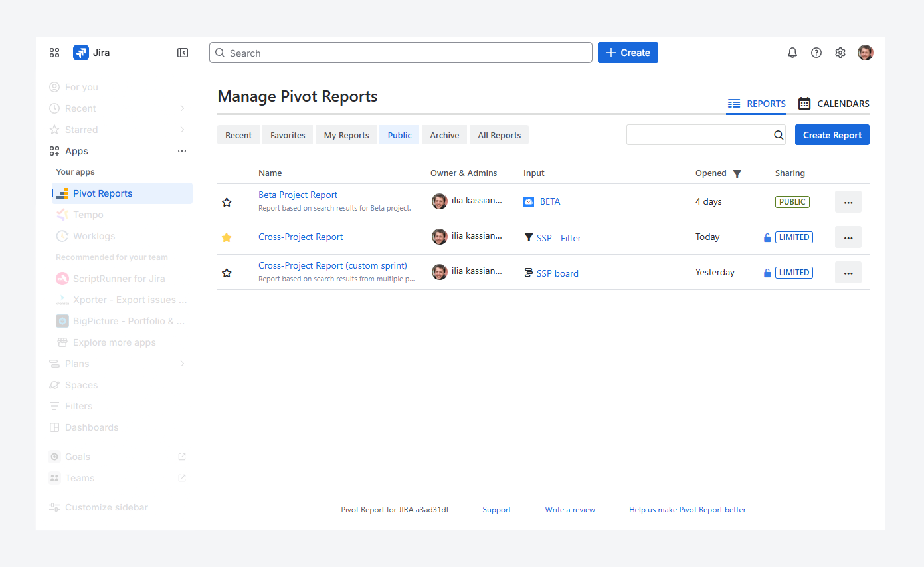
Task: Collapse the sidebar with the panel icon
Action: click(x=183, y=53)
